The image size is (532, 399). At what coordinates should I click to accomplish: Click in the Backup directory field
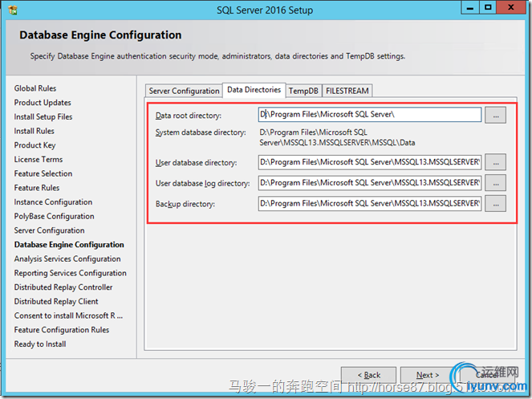[x=369, y=204]
